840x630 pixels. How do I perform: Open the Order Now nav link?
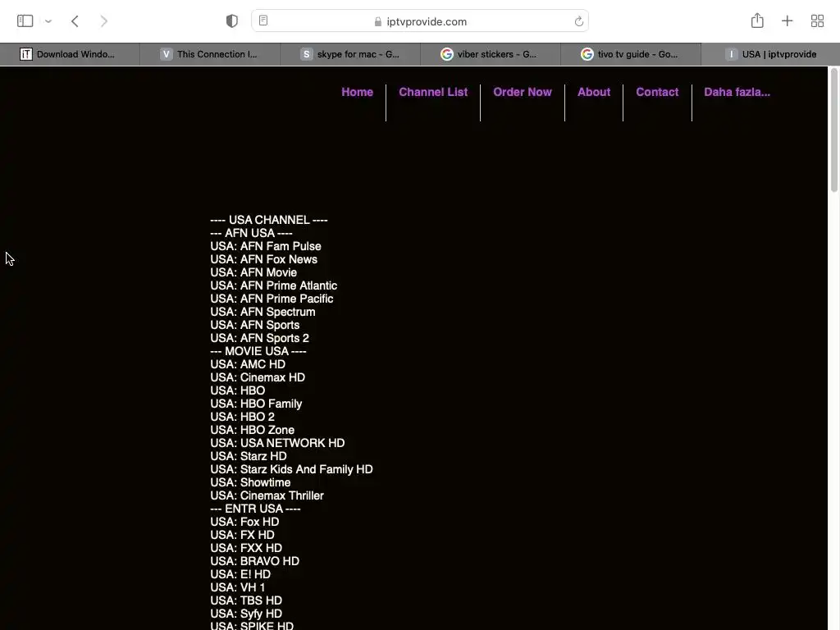pos(523,92)
